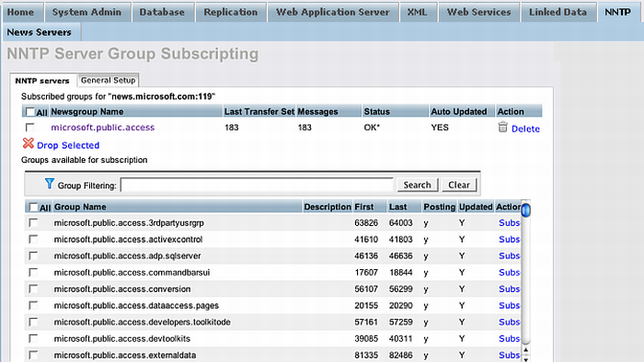Switch to the NNTP servers tab
The width and height of the screenshot is (644, 362).
pyautogui.click(x=42, y=80)
